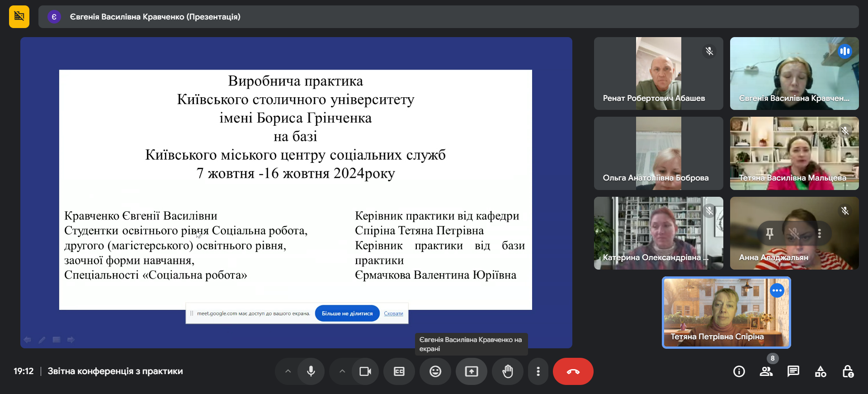868x394 pixels.
Task: Select Євгенія Василівна Кравченко video tile
Action: tap(794, 73)
